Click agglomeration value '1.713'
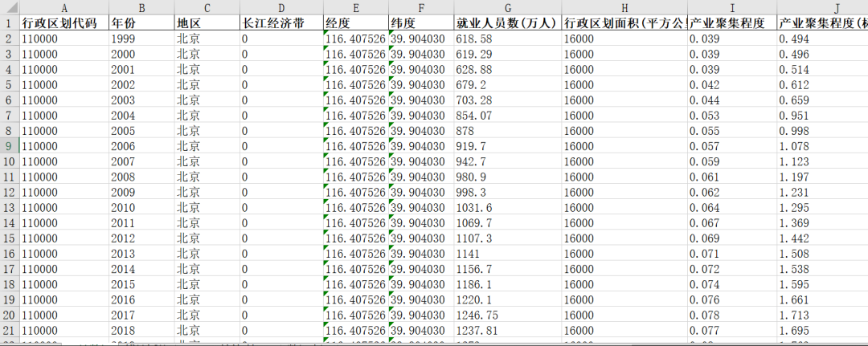 pos(822,315)
